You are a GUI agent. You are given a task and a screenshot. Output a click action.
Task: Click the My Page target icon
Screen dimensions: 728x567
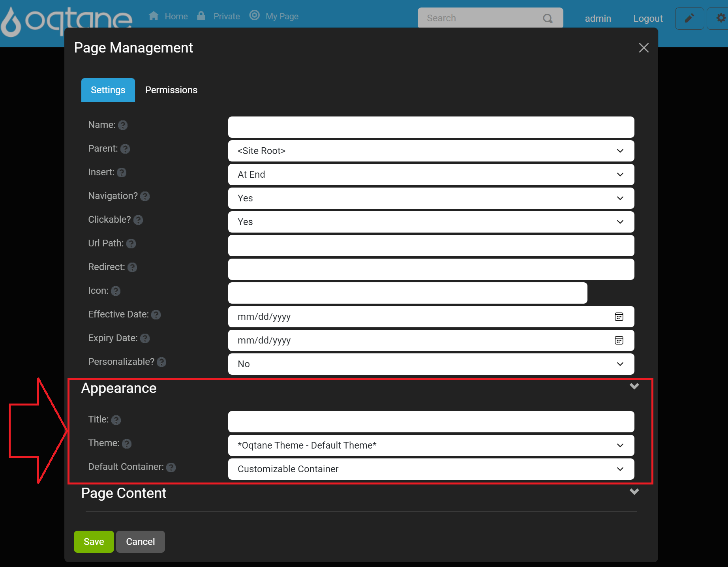[x=255, y=15]
